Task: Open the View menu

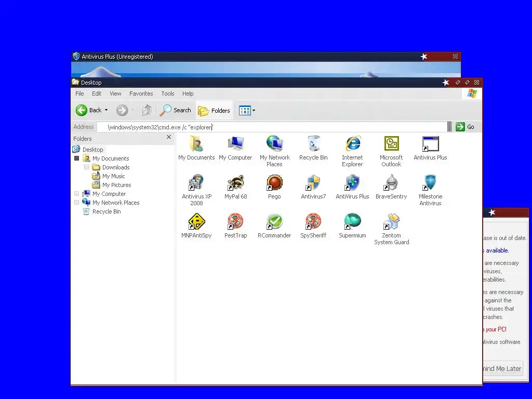Action: [115, 94]
